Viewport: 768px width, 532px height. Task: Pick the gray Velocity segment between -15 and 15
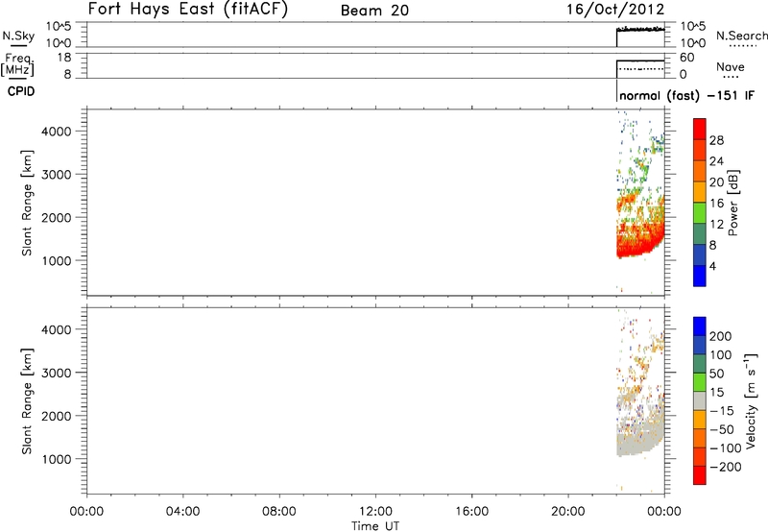pos(700,400)
